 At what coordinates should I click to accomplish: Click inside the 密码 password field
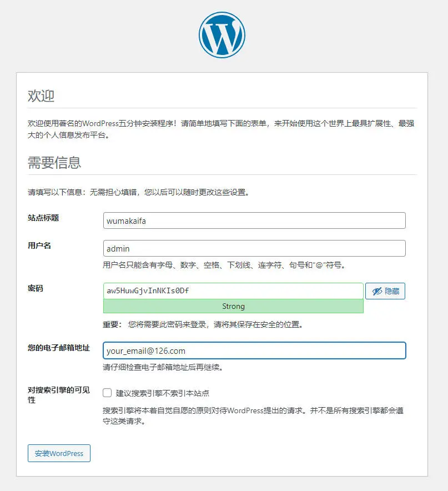233,291
